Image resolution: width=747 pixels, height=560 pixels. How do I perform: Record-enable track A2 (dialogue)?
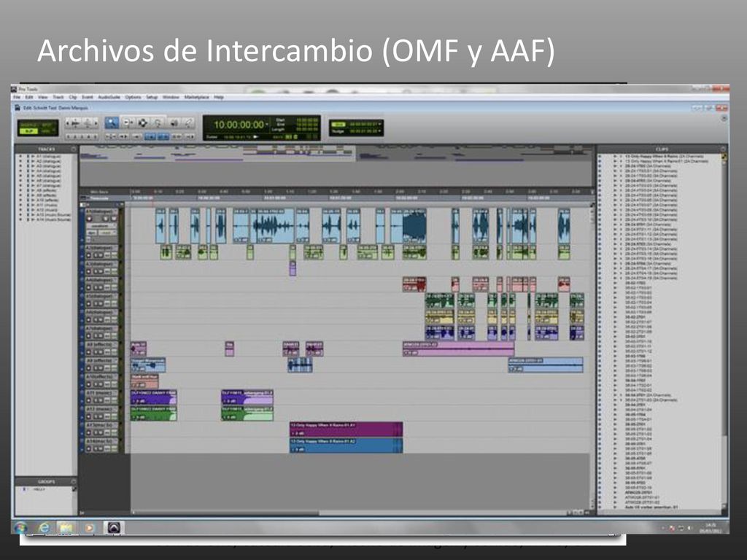pos(89,255)
